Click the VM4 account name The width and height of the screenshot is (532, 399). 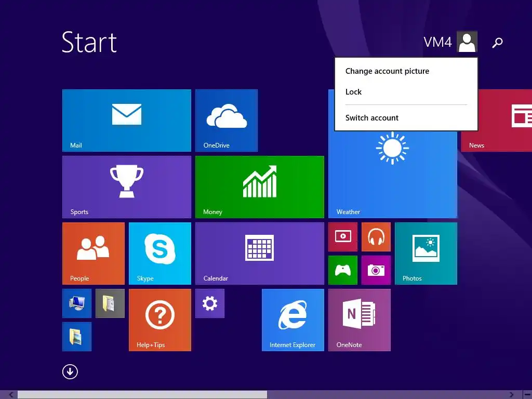pyautogui.click(x=437, y=42)
